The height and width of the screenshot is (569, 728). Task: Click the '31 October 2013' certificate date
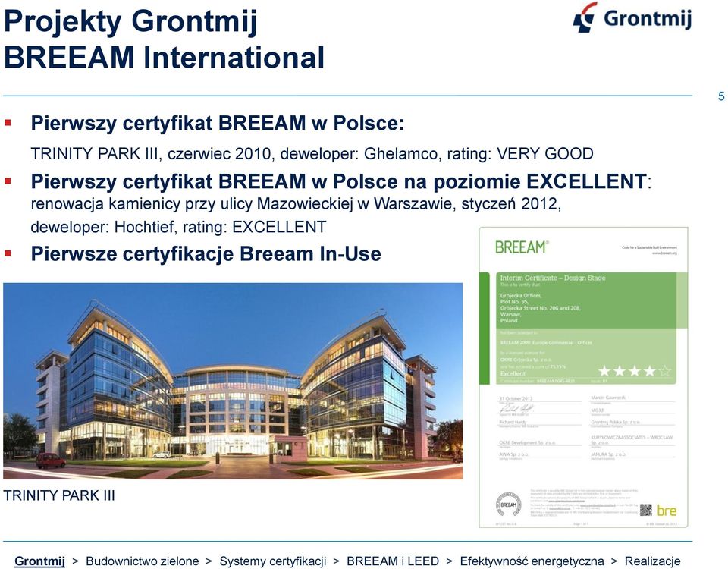coord(516,398)
